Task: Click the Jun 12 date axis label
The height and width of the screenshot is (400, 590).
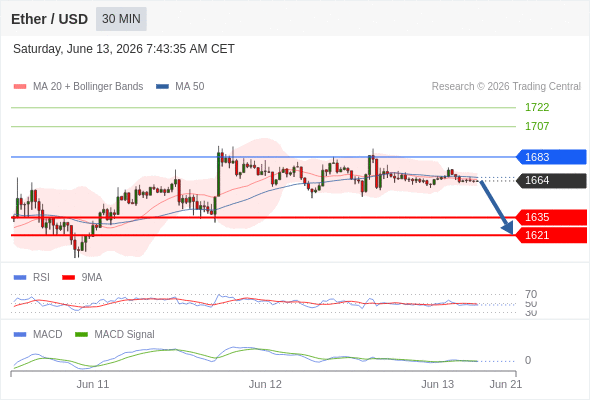Action: tap(265, 384)
